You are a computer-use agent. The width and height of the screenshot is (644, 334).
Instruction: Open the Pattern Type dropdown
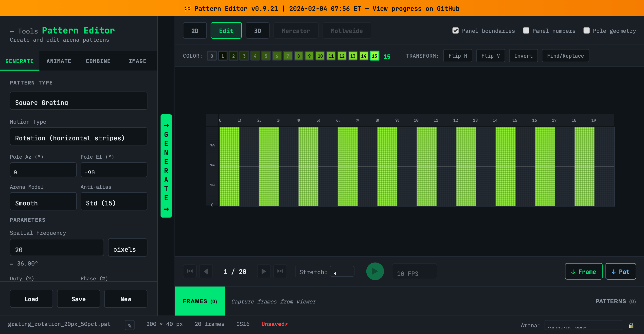tap(78, 101)
